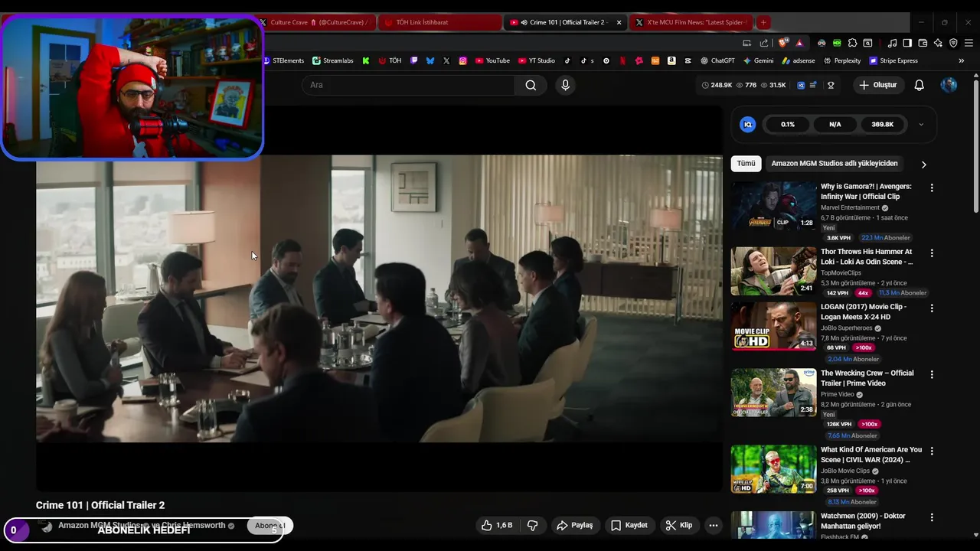Viewport: 980px width, 551px height.
Task: Open the X bookmark icon in bookmarks bar
Action: coord(446,60)
